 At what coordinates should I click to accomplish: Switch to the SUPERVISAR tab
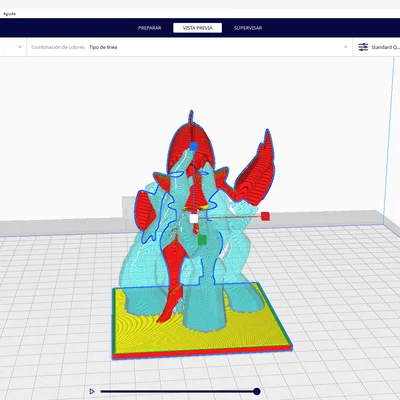pos(248,28)
